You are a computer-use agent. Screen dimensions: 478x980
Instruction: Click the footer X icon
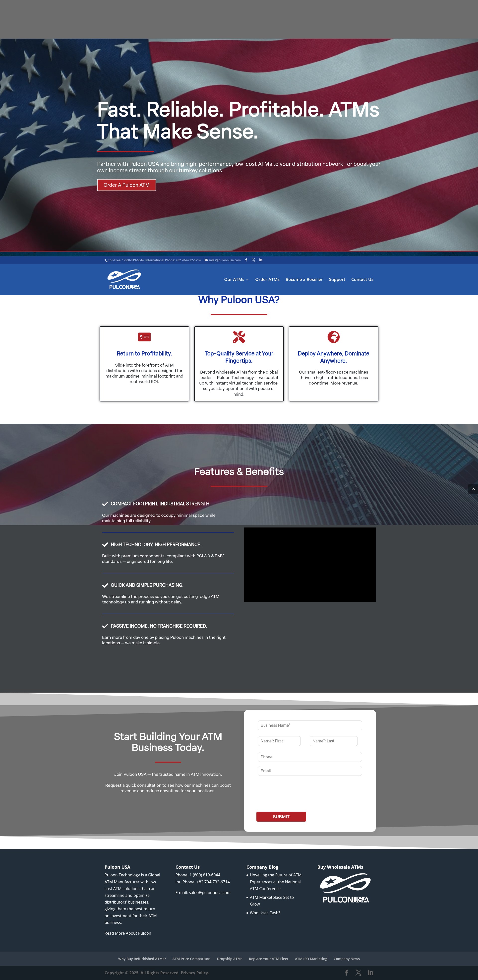pos(358,972)
